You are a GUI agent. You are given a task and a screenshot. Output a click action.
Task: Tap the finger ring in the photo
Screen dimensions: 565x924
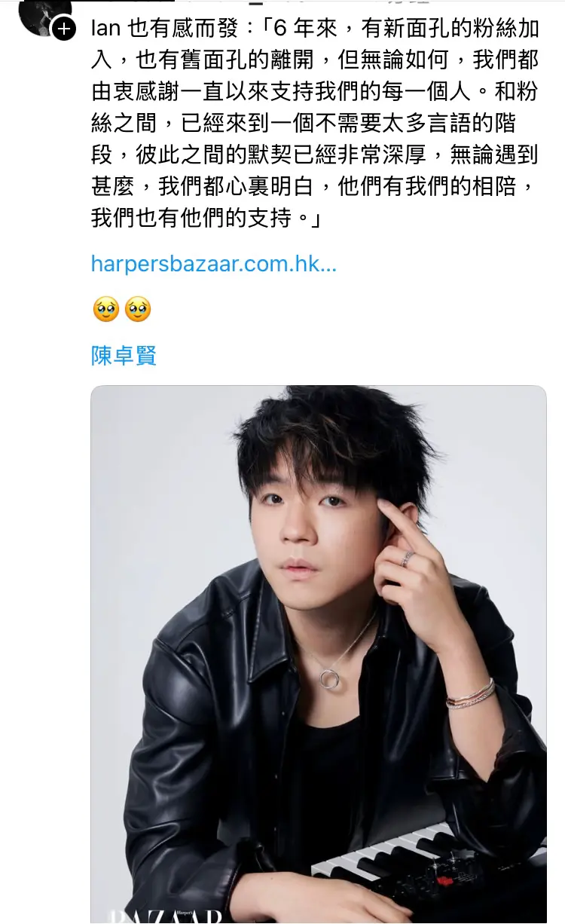pos(408,558)
